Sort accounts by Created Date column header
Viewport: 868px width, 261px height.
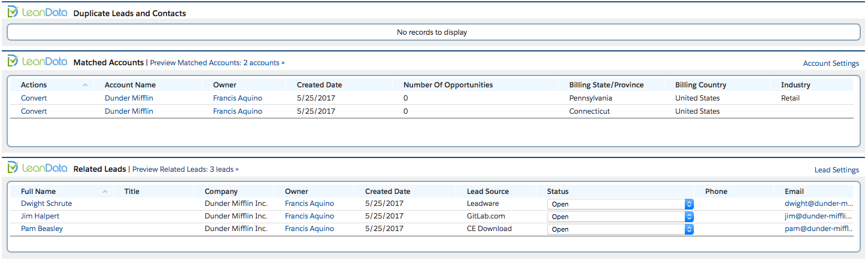click(x=319, y=85)
